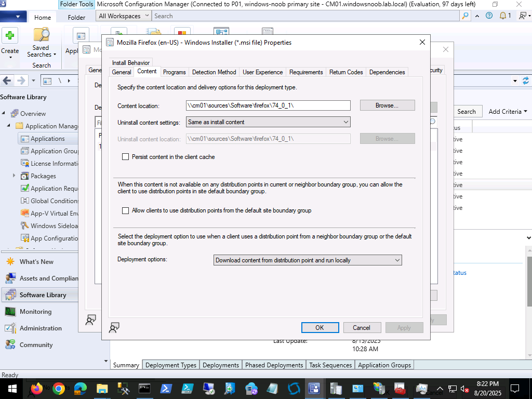Open File Explorer from the taskbar

[102, 389]
